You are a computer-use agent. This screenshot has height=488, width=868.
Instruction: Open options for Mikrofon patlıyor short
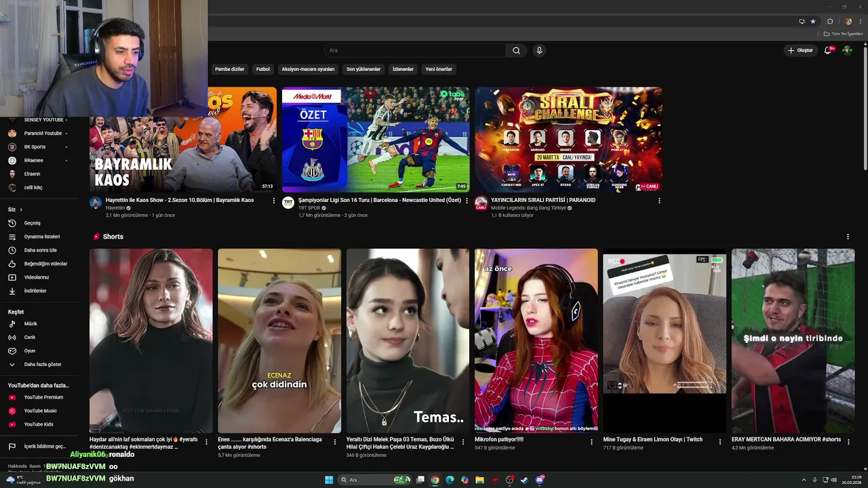[x=591, y=441]
